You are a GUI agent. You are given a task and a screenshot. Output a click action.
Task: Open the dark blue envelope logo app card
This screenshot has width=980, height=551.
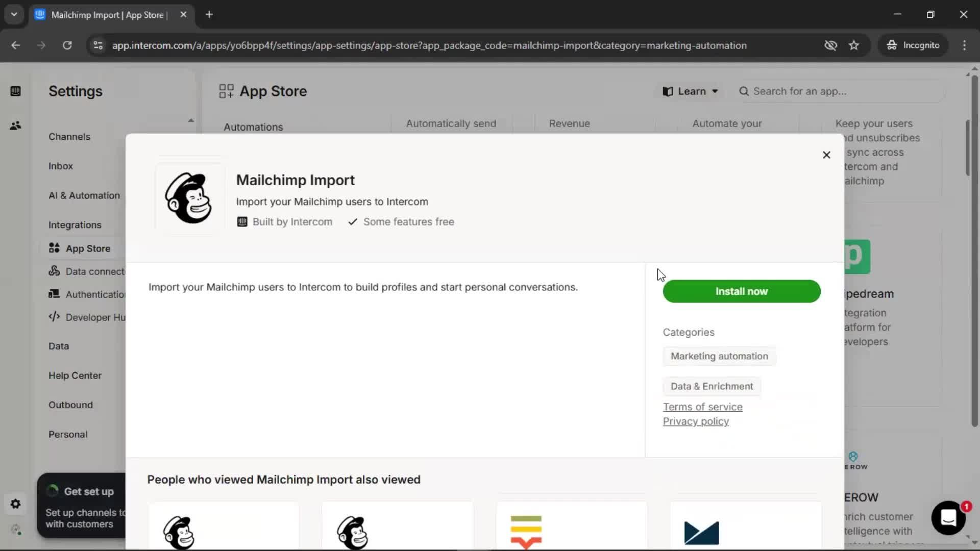[746, 527]
